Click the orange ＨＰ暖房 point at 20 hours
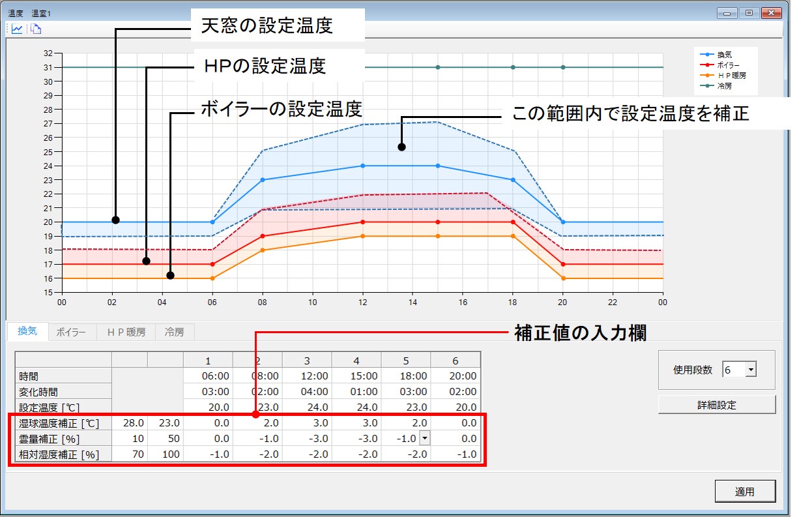The height and width of the screenshot is (517, 812). coord(563,278)
